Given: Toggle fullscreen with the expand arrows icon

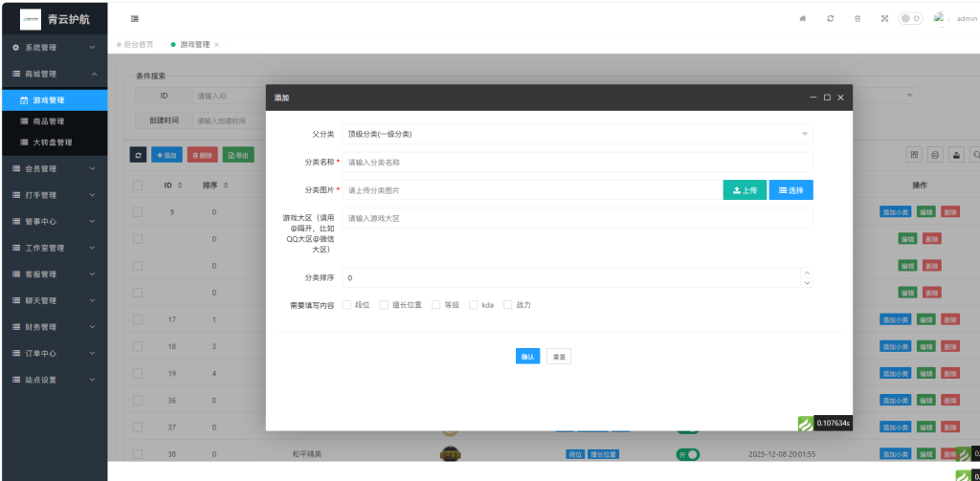Looking at the screenshot, I should point(884,19).
